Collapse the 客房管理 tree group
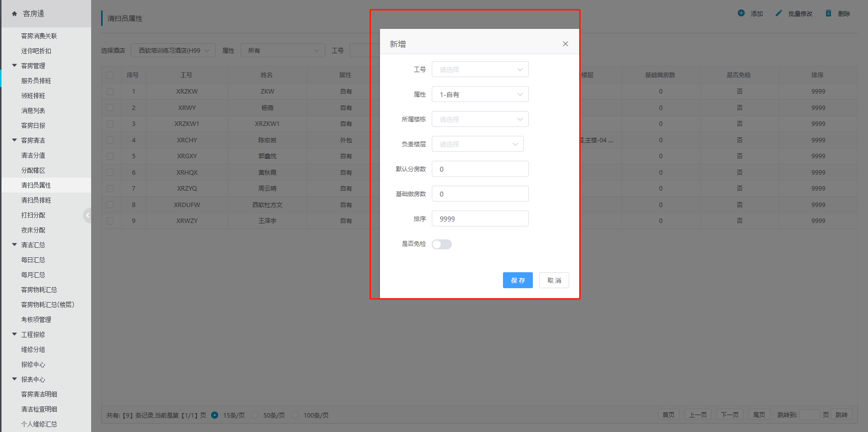This screenshot has height=432, width=868. tap(14, 65)
